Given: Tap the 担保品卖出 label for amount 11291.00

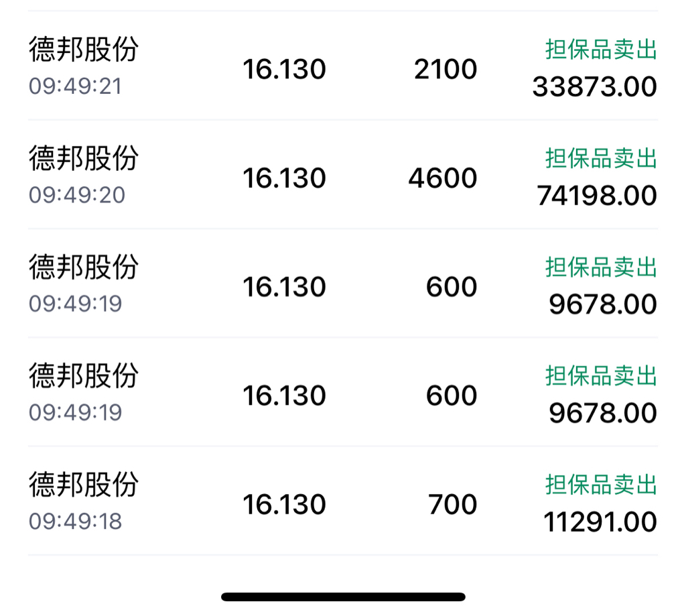Looking at the screenshot, I should point(601,485).
